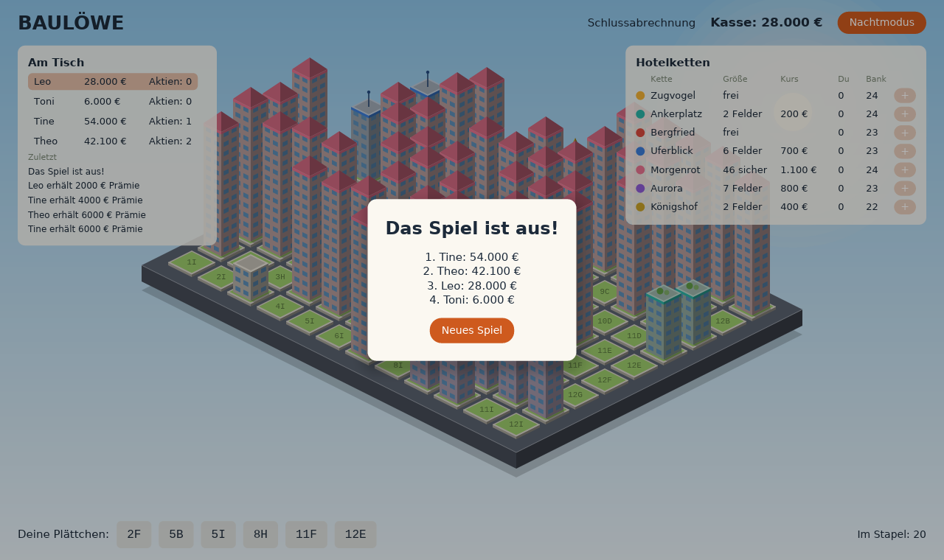Click board cell 3H
Image resolution: width=944 pixels, height=560 pixels.
[x=280, y=277]
